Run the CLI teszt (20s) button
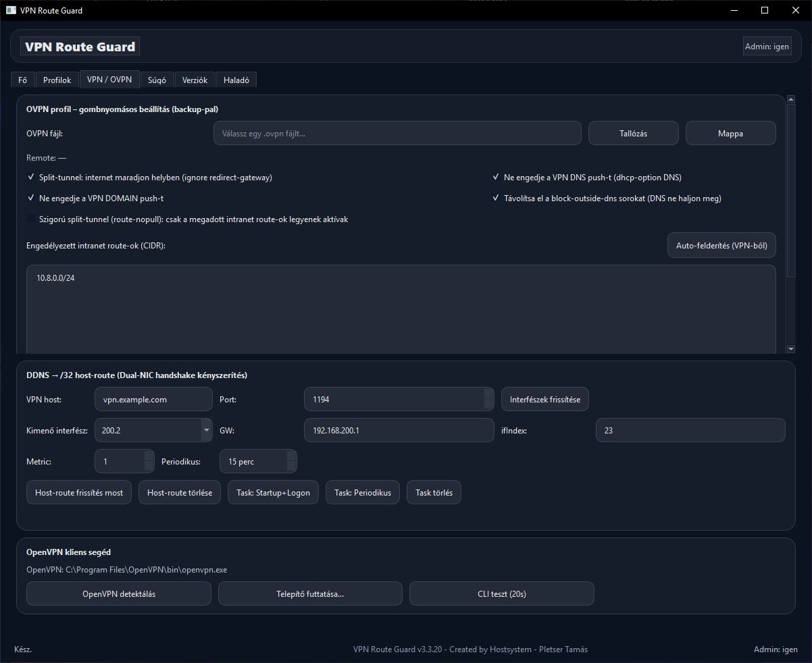Viewport: 812px width, 663px height. pyautogui.click(x=501, y=594)
